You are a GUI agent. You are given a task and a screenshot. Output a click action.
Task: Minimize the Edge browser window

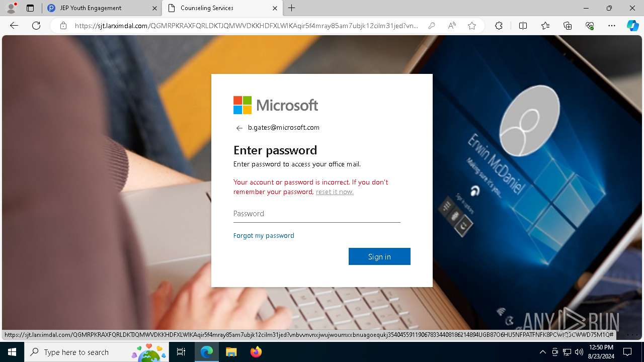click(x=586, y=8)
